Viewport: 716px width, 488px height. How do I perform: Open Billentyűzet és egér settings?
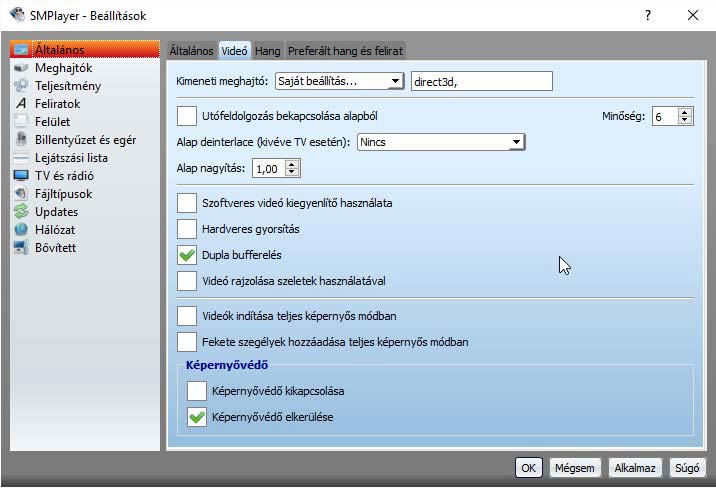point(85,140)
